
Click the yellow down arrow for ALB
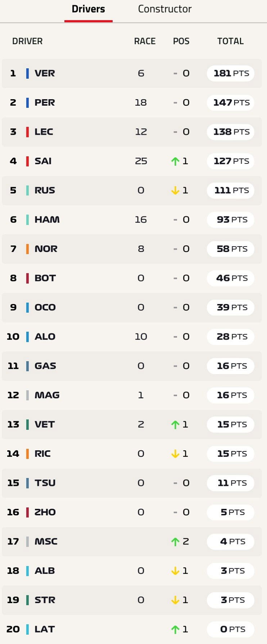(x=175, y=571)
